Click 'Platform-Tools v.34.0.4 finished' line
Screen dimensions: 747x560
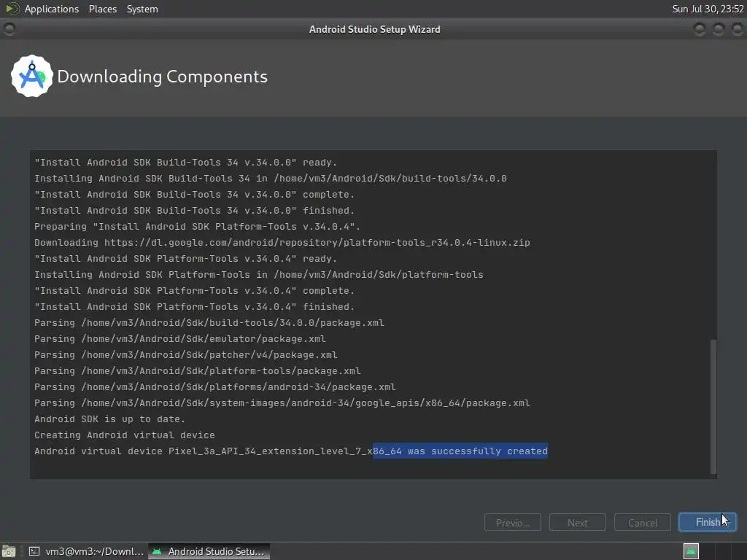194,307
